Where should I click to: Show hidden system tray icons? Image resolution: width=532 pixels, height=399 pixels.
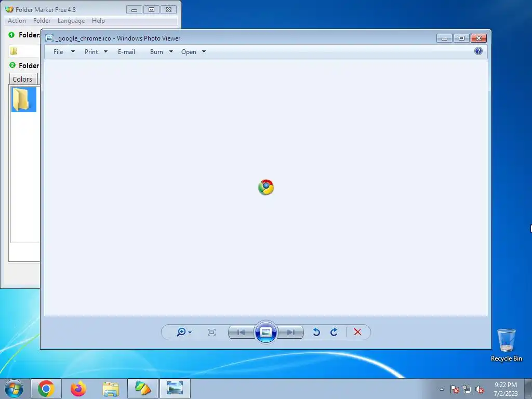tap(442, 389)
